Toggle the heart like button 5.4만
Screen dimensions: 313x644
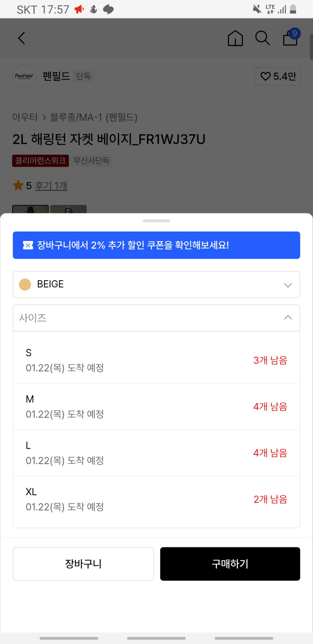click(x=278, y=76)
